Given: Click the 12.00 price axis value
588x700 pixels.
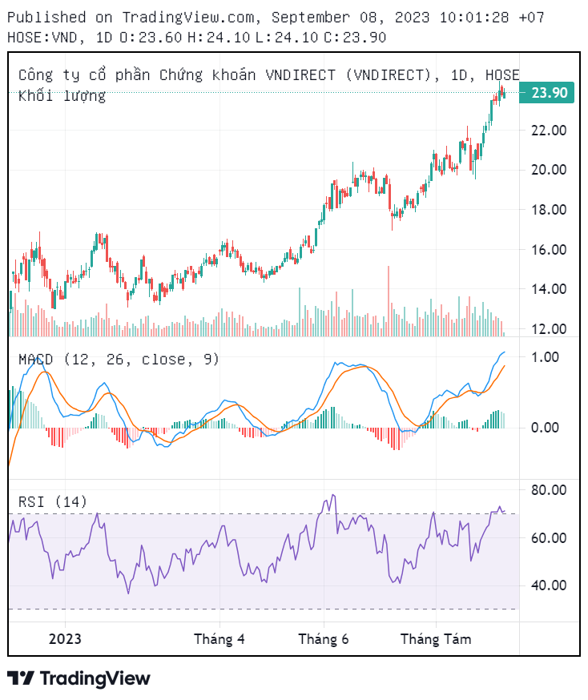Looking at the screenshot, I should pos(549,329).
